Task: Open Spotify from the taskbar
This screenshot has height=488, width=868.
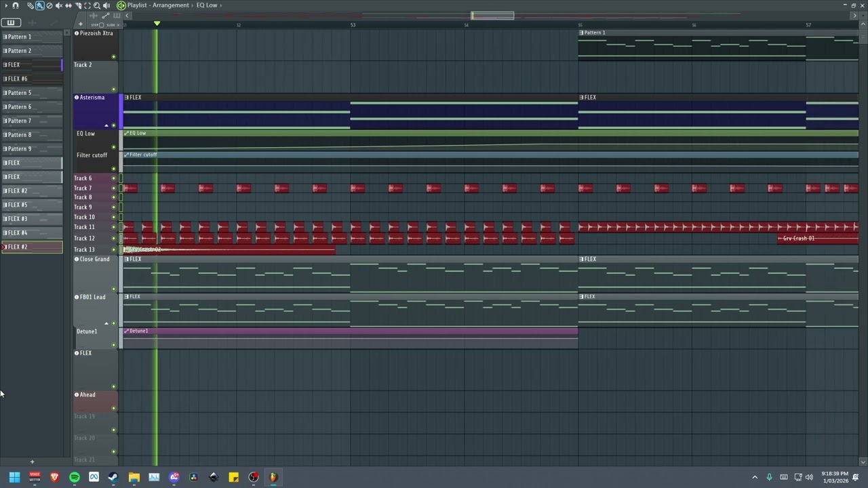Action: [75, 477]
